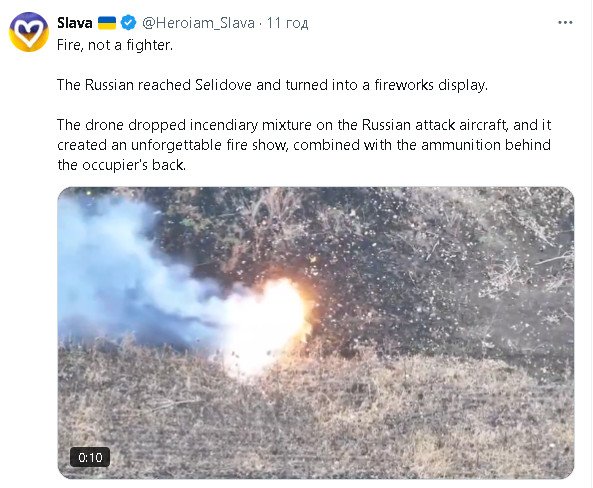The image size is (593, 488).
Task: Click the bright orange fireball in the video
Action: point(269,325)
